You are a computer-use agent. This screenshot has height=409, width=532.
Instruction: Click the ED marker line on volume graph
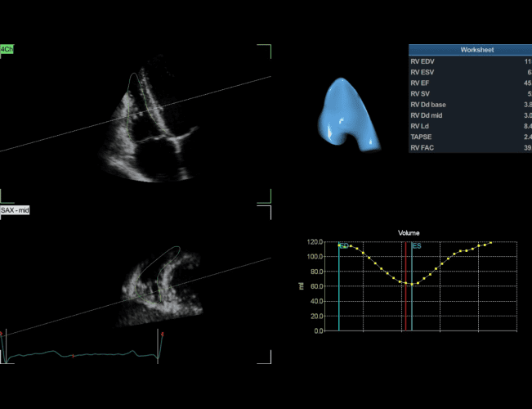[339, 294]
